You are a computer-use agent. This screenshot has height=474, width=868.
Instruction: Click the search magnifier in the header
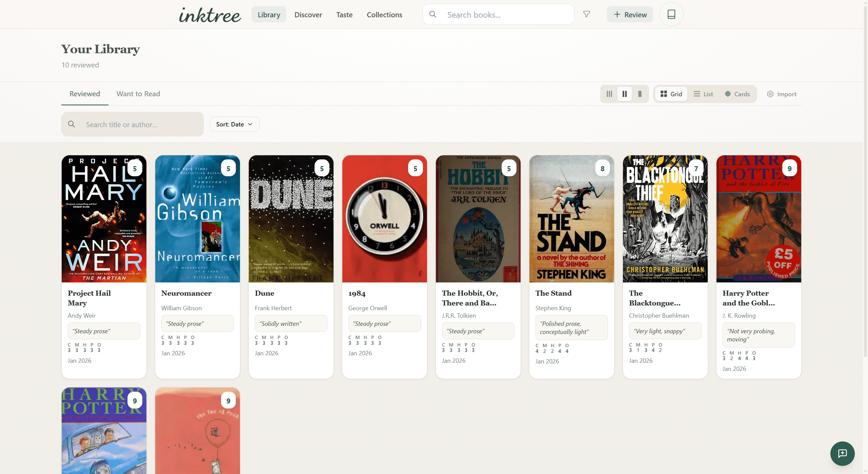pyautogui.click(x=433, y=14)
